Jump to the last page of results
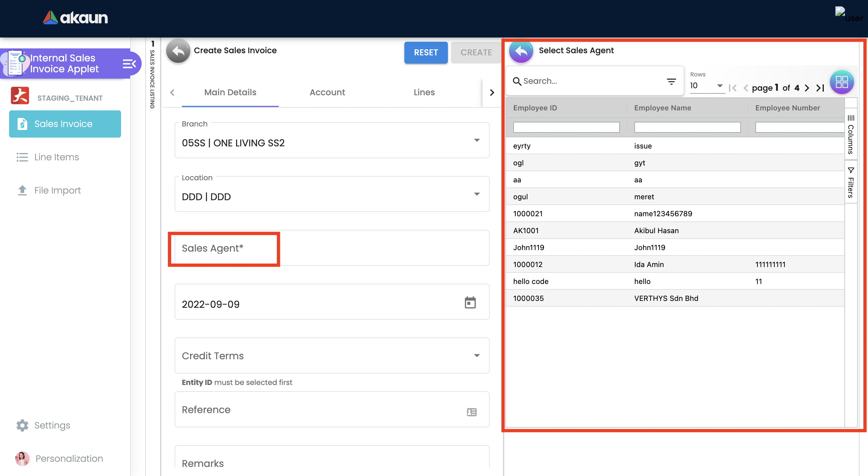 [820, 88]
